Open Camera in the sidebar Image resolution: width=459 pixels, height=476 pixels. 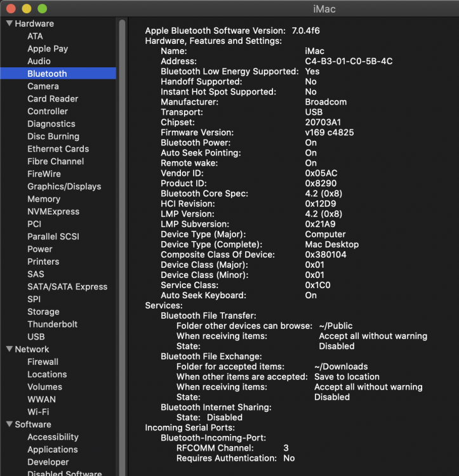(x=43, y=86)
